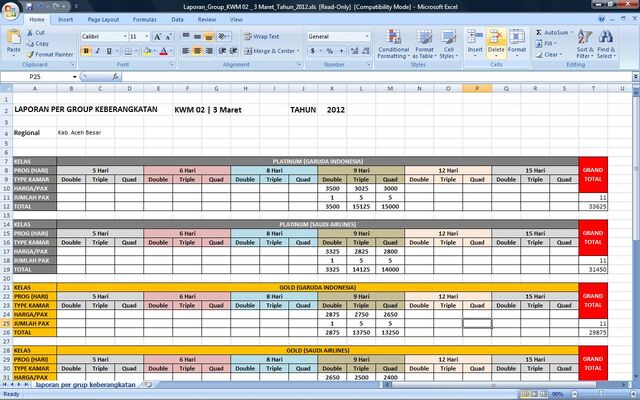Toggle bottom vertical alignment
The width and height of the screenshot is (640, 400).
coord(209,36)
